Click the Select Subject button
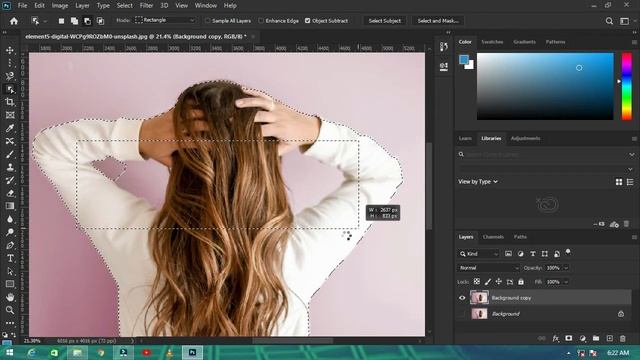 tap(384, 21)
